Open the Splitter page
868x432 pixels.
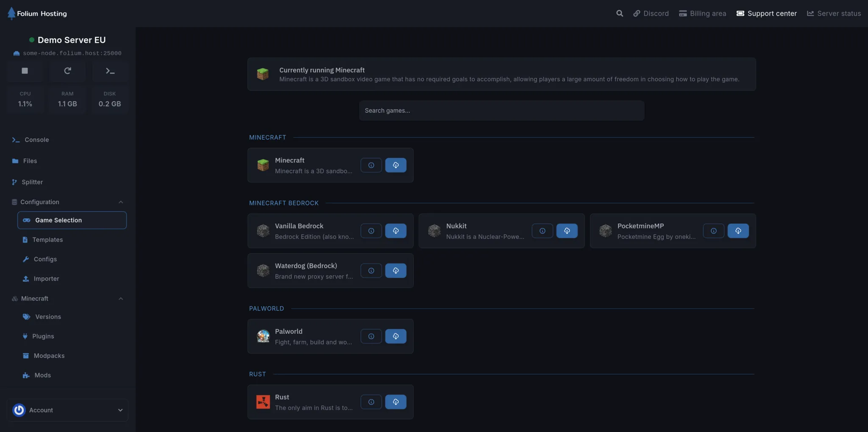click(33, 182)
